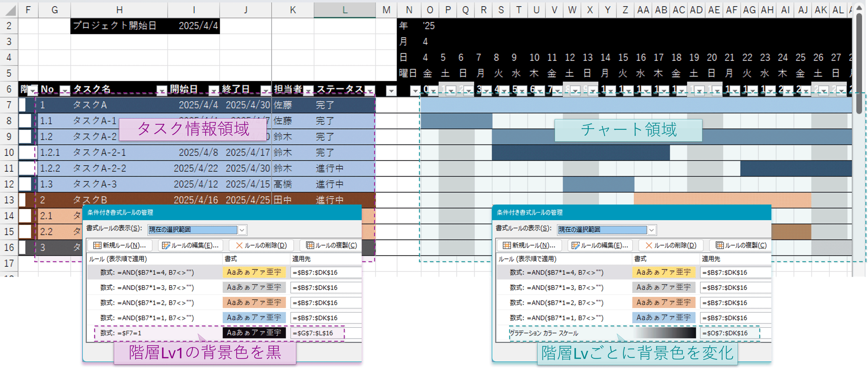Click ルールの編集 button in right dialog
Viewport: 868px width, 377px height.
(x=600, y=245)
